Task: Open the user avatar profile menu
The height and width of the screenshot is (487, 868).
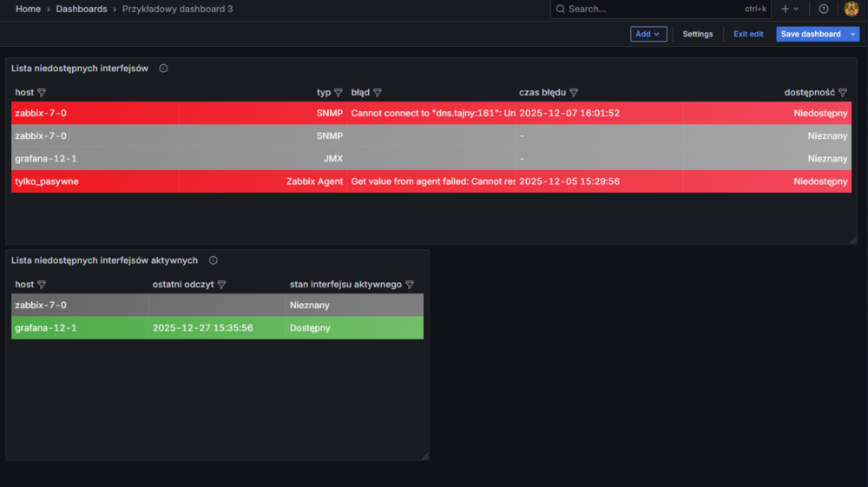Action: point(852,9)
